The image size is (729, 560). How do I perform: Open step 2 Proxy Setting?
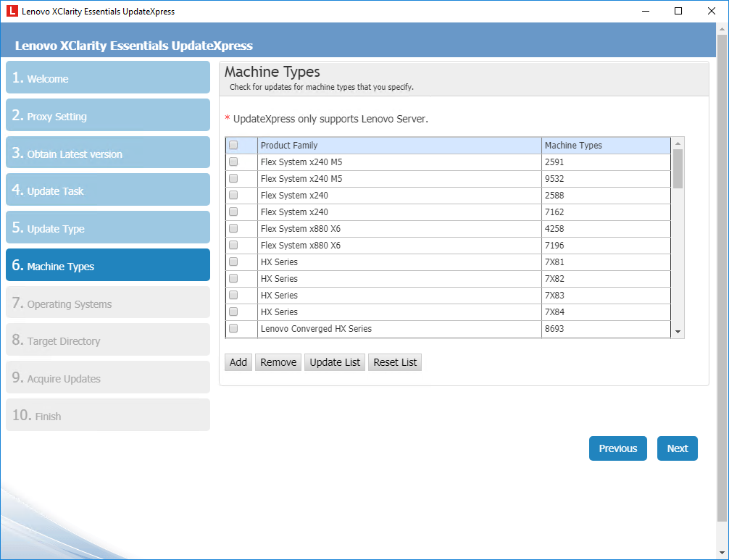coord(108,114)
